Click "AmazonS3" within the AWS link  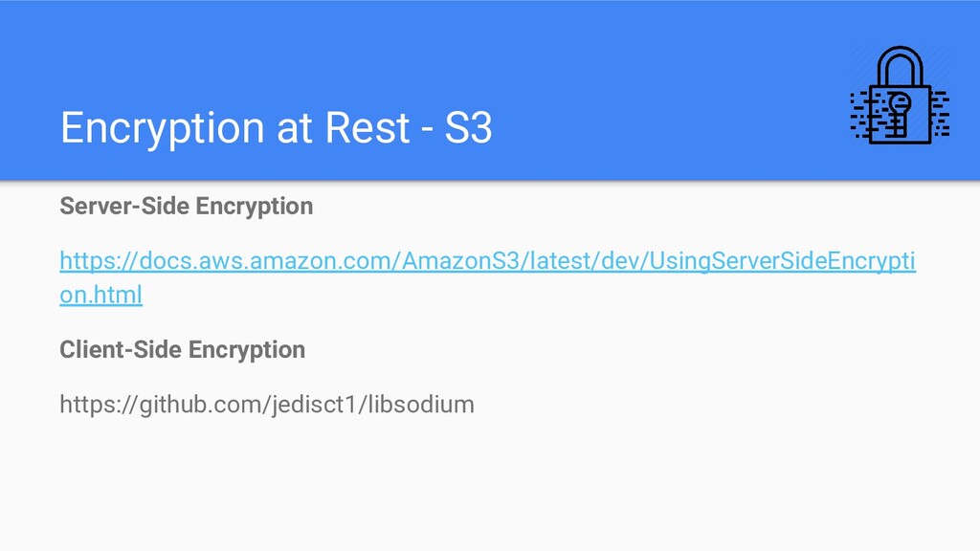click(460, 260)
